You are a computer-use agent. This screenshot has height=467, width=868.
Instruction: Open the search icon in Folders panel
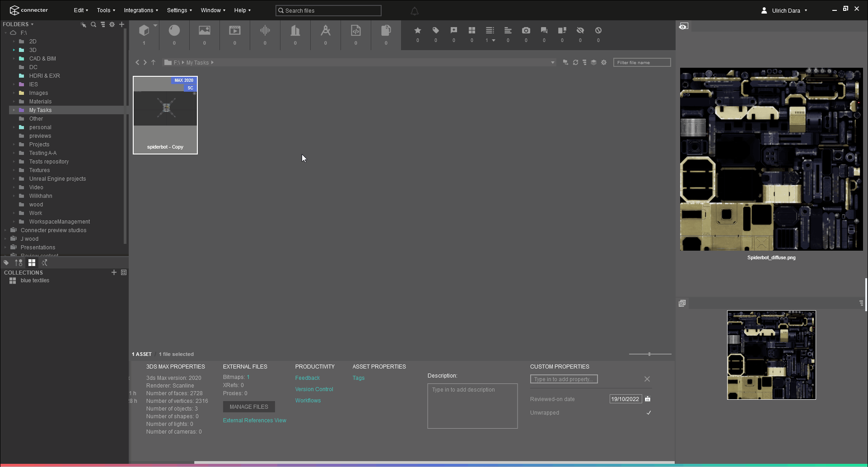coord(93,24)
